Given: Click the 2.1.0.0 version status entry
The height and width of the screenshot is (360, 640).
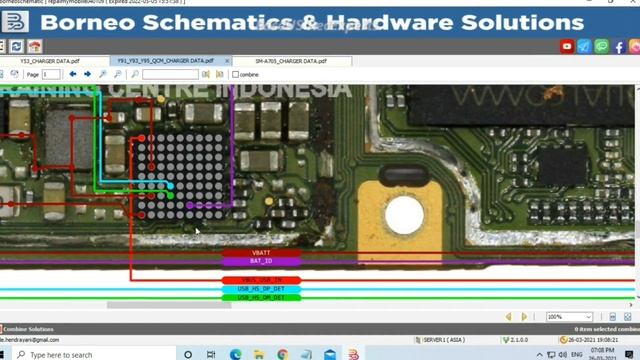Looking at the screenshot, I should [515, 340].
